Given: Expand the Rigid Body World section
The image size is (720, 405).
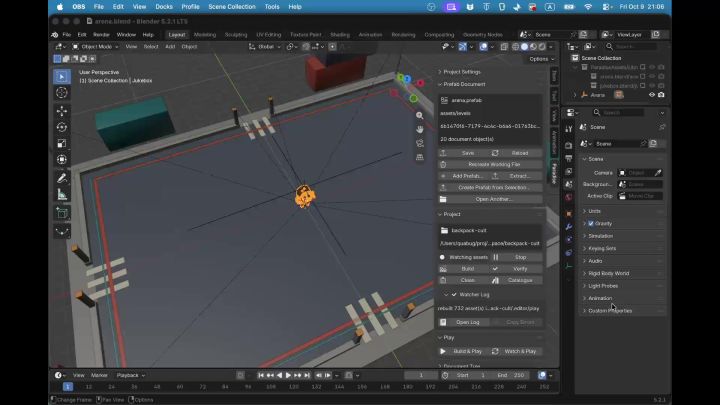Looking at the screenshot, I should 608,274.
